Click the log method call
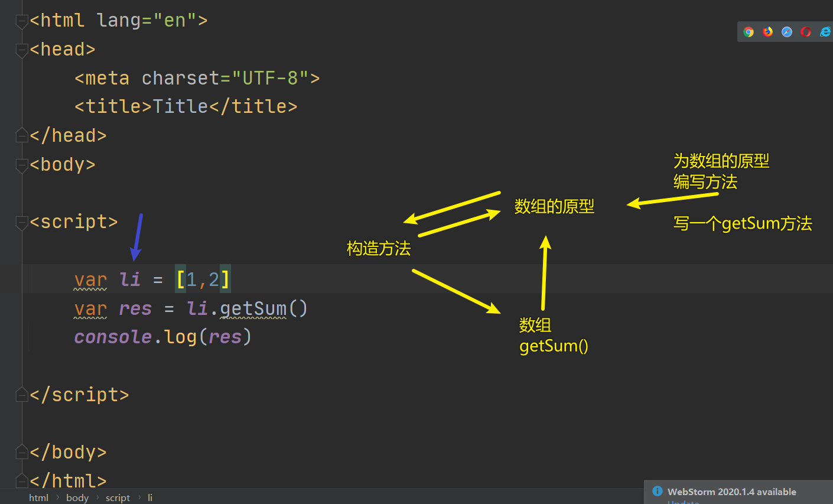 (x=180, y=337)
